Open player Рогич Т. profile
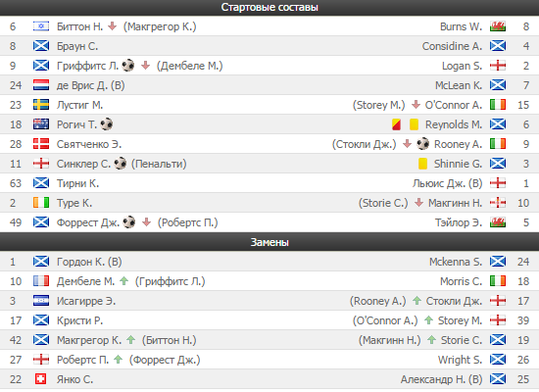 [76, 124]
